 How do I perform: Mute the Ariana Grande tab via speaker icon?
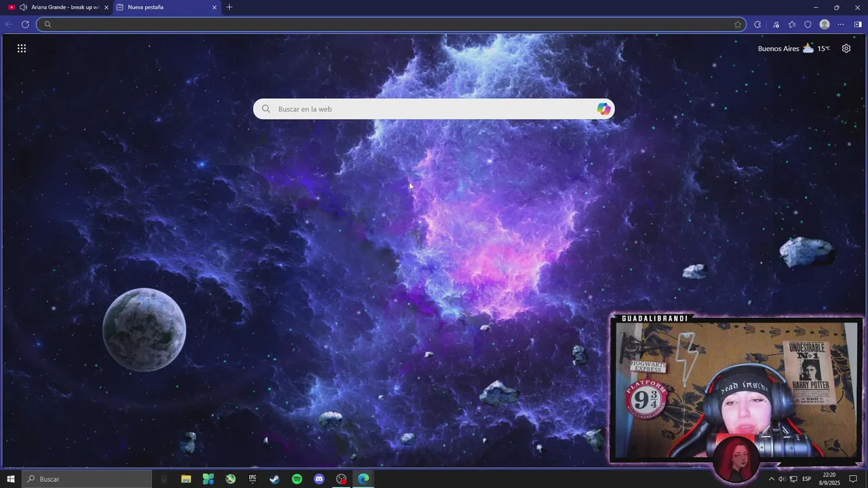point(24,7)
